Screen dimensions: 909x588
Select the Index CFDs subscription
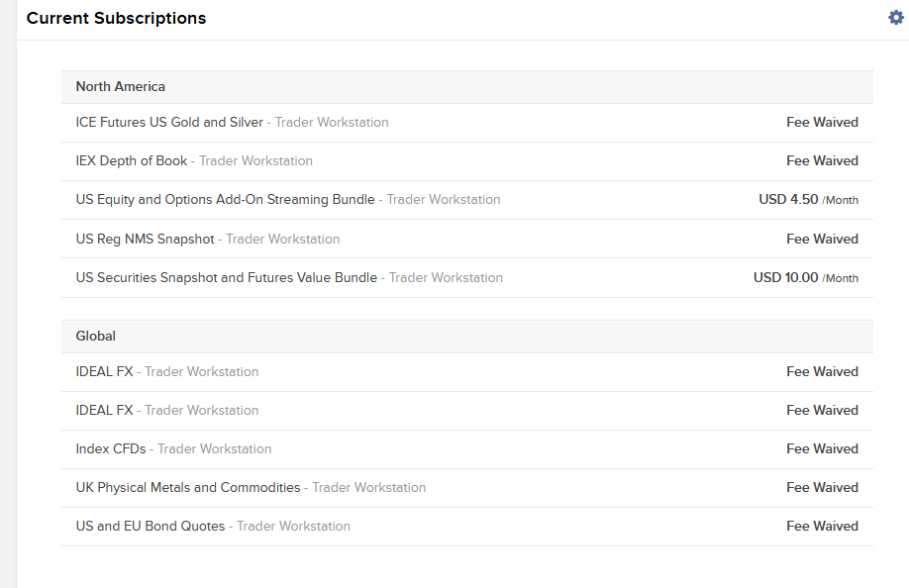[x=467, y=449]
